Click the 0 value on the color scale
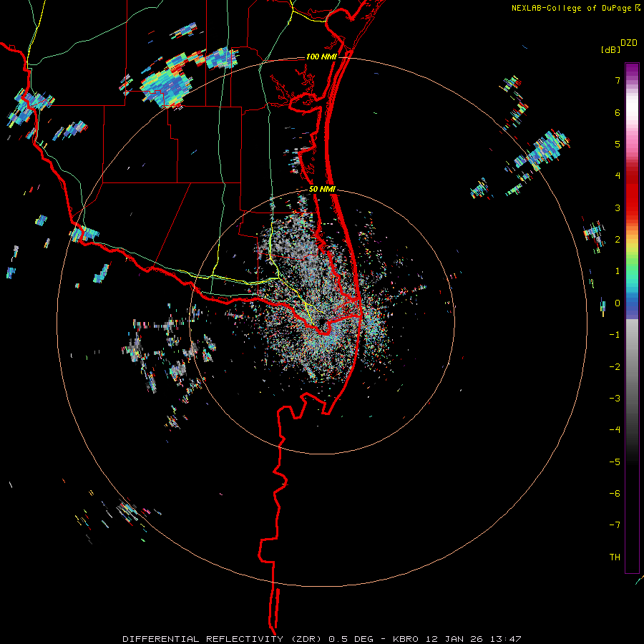The image size is (644, 644). coord(618,303)
